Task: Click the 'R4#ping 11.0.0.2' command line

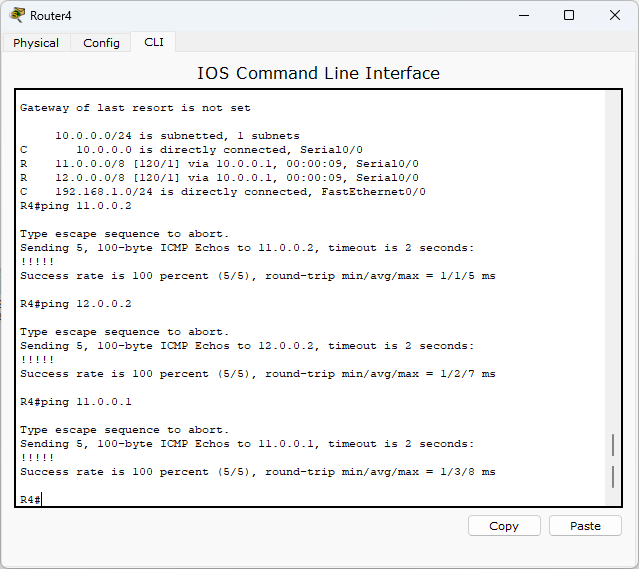Action: (x=76, y=206)
